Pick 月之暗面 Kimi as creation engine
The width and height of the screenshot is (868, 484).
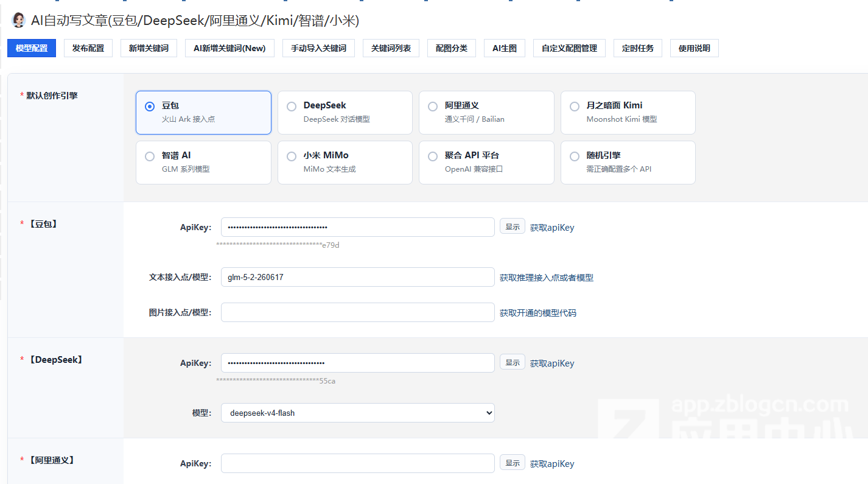click(575, 107)
